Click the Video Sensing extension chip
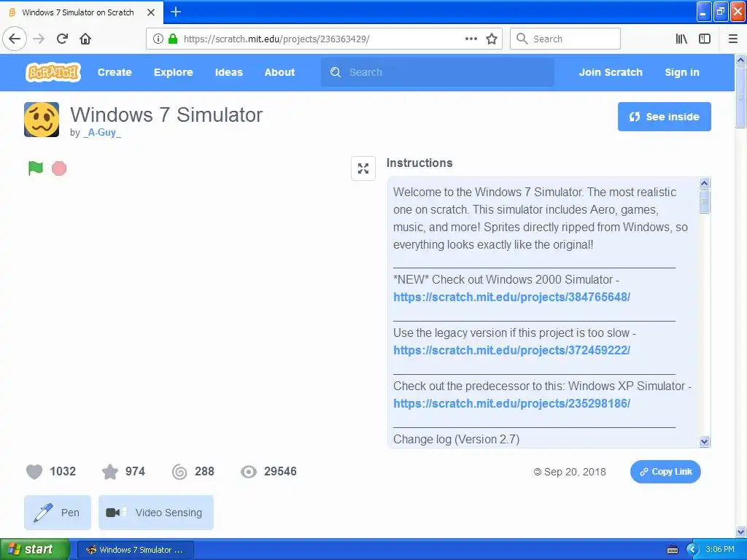The height and width of the screenshot is (560, 747). coord(156,513)
